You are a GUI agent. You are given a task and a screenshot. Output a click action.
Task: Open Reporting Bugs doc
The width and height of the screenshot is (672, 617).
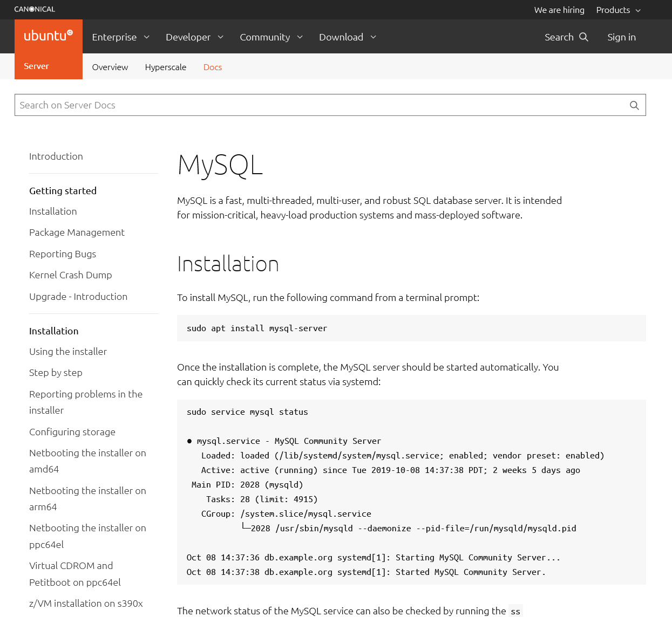[63, 254]
